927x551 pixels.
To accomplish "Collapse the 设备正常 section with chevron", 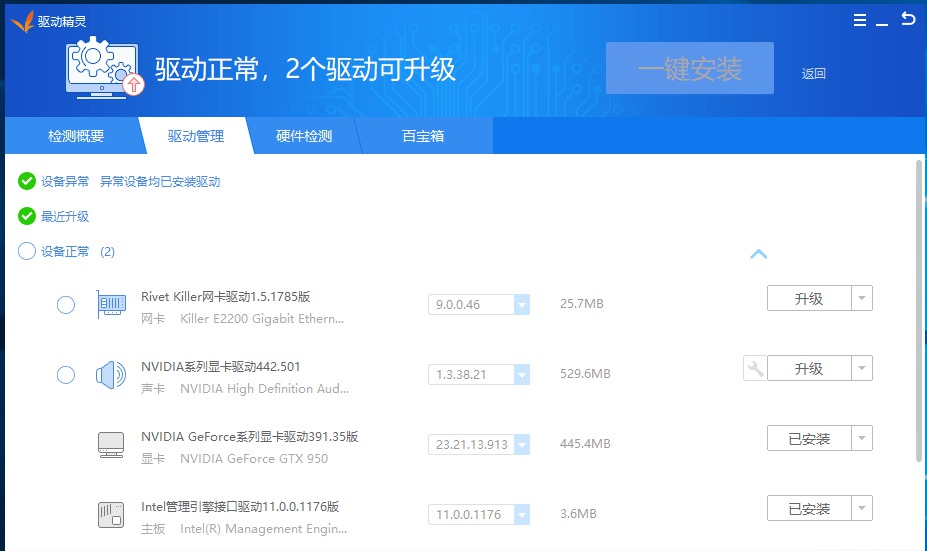I will [x=759, y=254].
